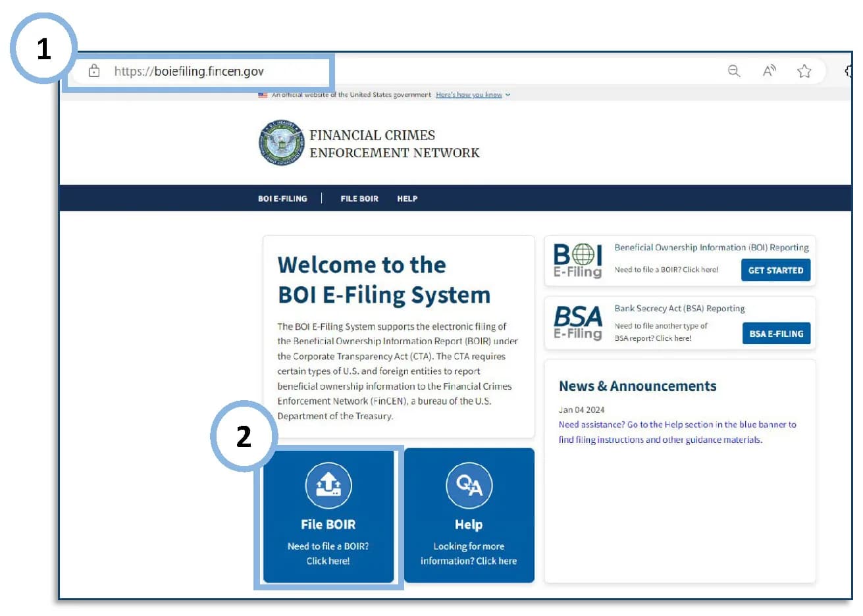
Task: Click the zoom magnifier icon in browser toolbar
Action: 734,71
